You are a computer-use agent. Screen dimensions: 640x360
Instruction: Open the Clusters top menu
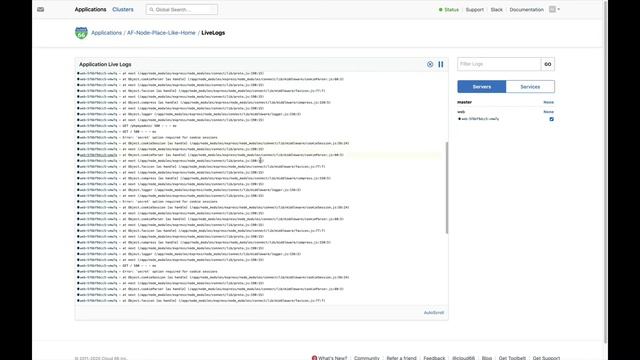[x=123, y=9]
